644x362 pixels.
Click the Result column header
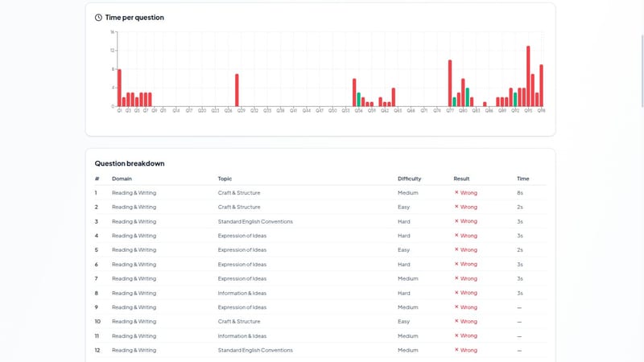click(x=461, y=179)
